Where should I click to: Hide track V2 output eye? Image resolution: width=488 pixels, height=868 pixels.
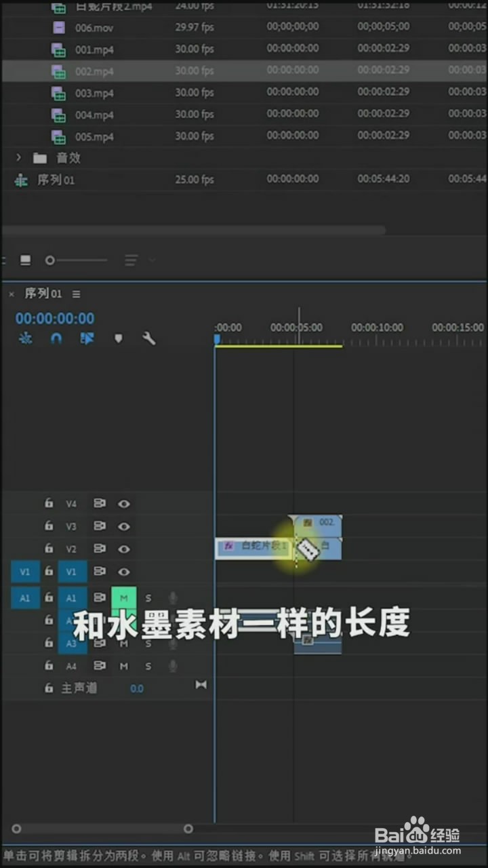(x=124, y=549)
